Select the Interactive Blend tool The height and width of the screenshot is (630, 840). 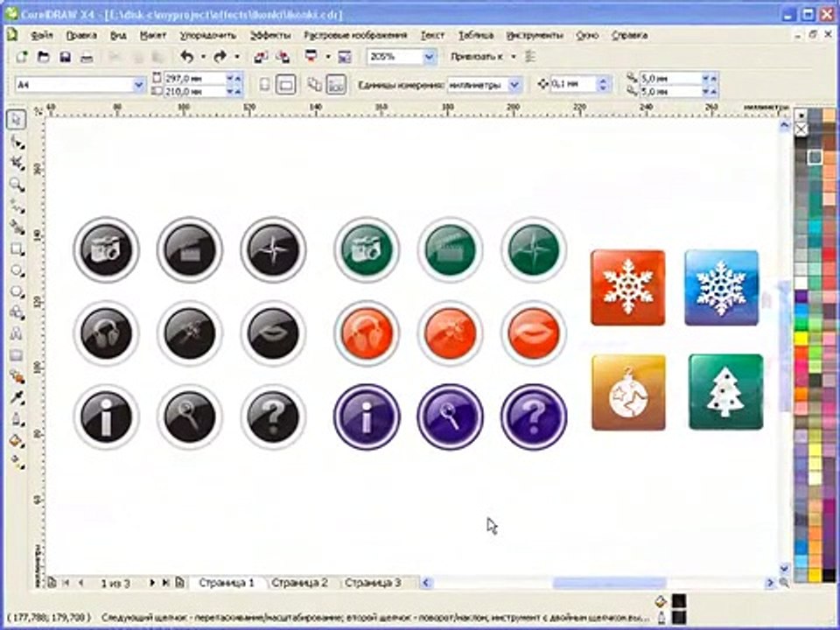pos(17,377)
